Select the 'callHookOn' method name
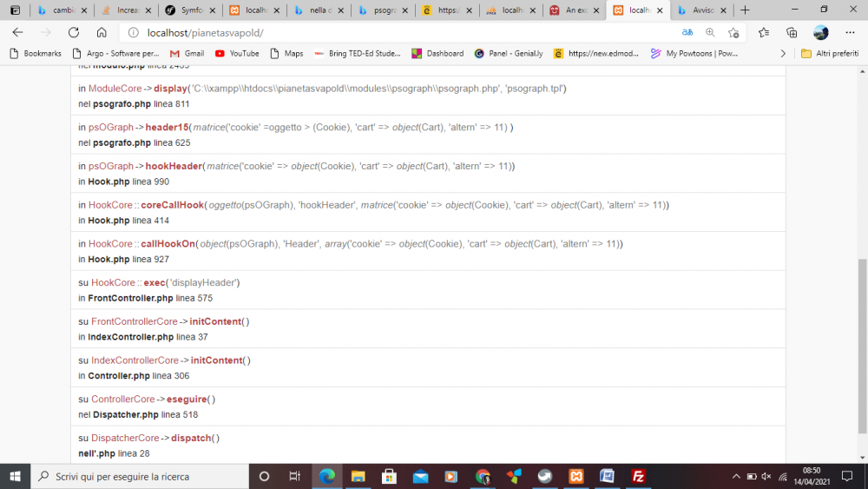 tap(168, 244)
